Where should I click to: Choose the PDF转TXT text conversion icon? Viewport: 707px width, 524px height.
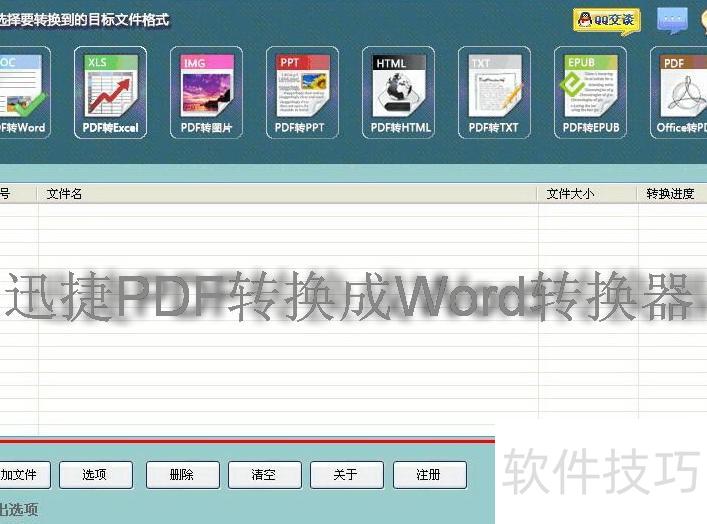[x=494, y=92]
